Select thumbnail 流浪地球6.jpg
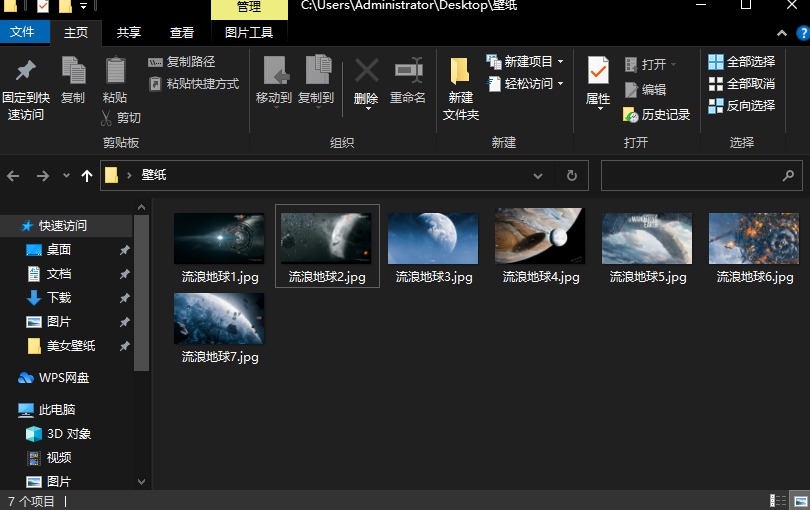 754,238
